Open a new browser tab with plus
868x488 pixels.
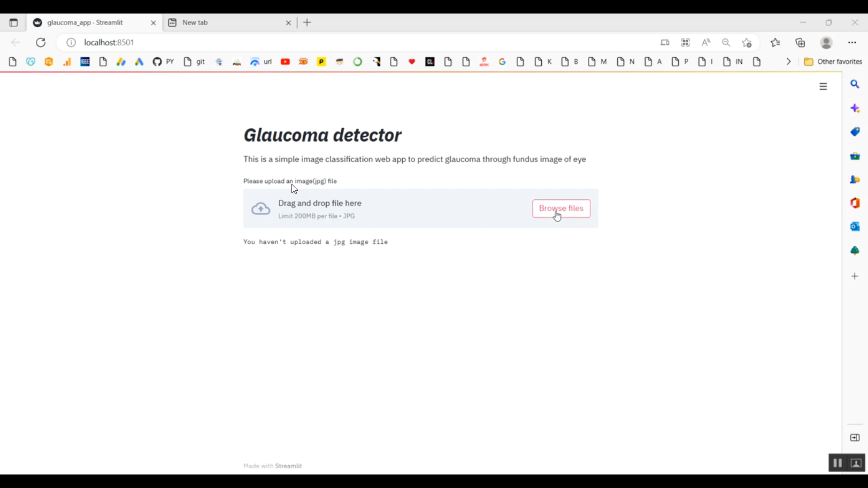[308, 22]
